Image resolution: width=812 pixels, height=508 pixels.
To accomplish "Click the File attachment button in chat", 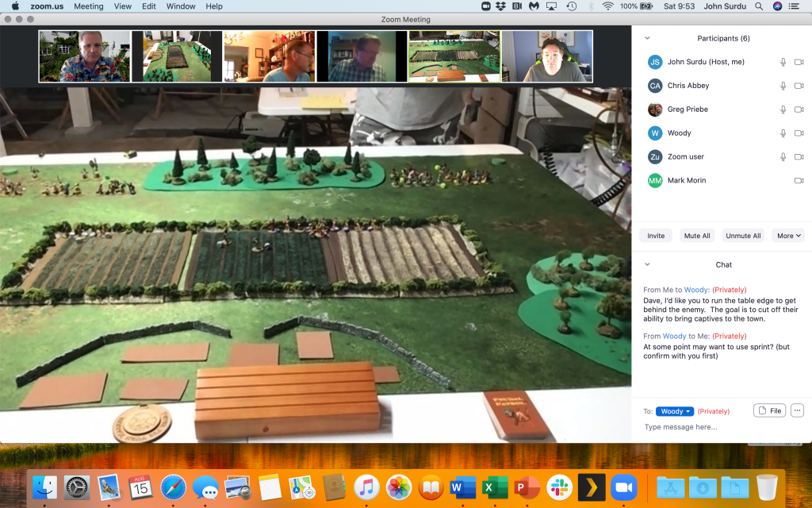I will pyautogui.click(x=769, y=410).
